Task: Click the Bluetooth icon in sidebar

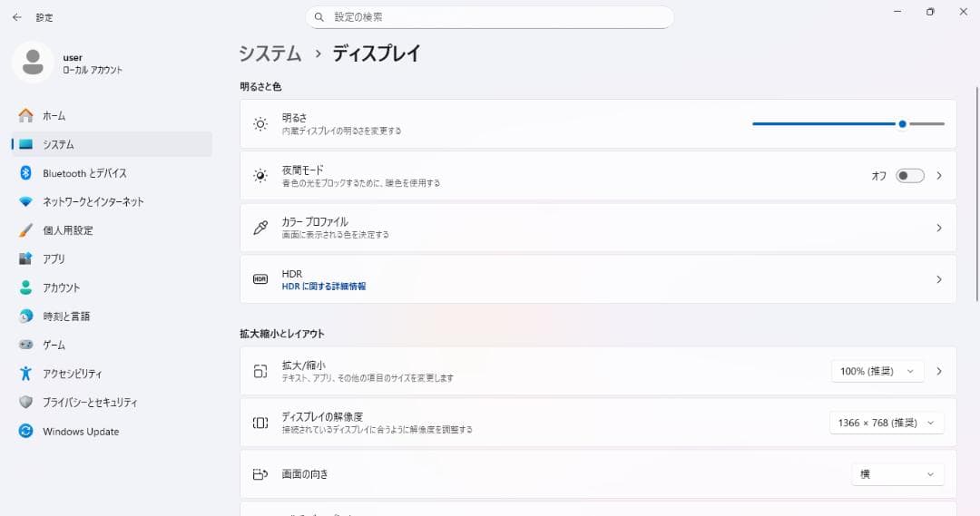Action: [x=25, y=173]
